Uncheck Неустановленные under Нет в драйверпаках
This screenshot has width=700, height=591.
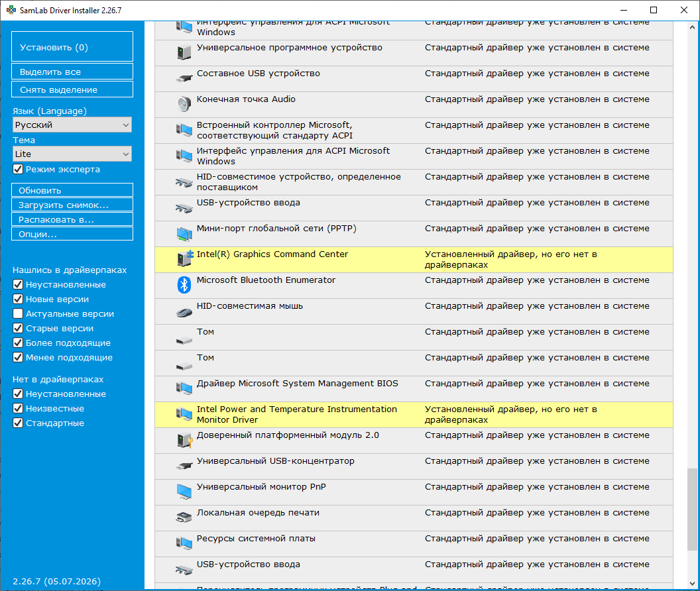(x=18, y=394)
